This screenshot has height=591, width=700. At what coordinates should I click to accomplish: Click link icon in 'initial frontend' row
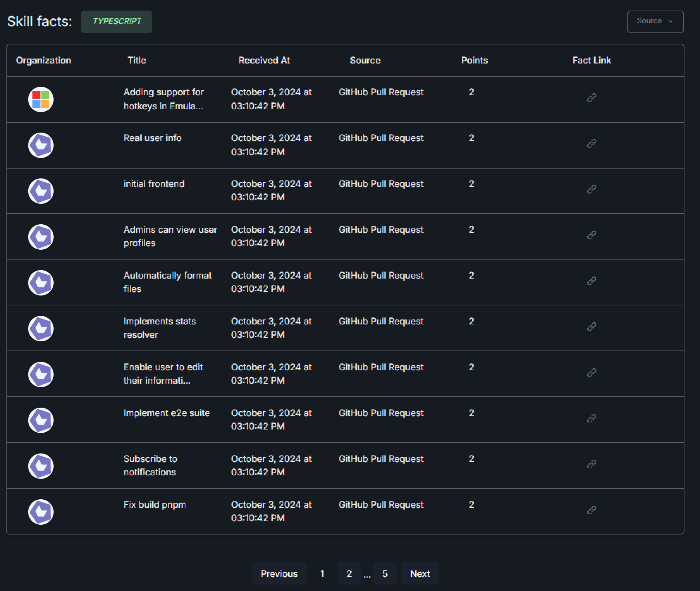[591, 189]
